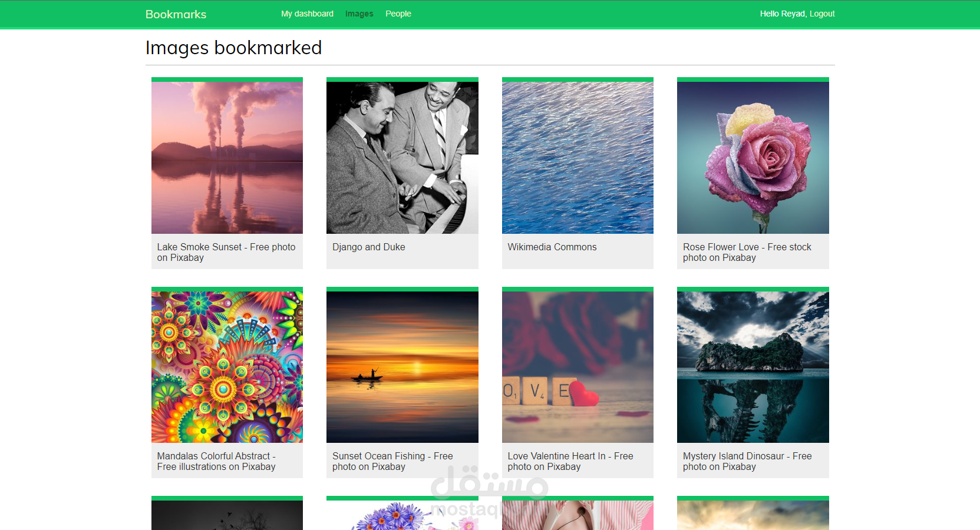Open My dashboard page
The height and width of the screenshot is (530, 980).
307,14
